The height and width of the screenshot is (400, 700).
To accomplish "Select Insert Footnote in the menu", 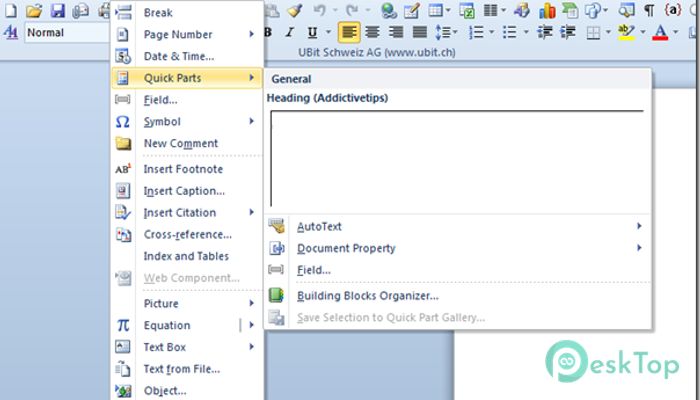I will 187,169.
